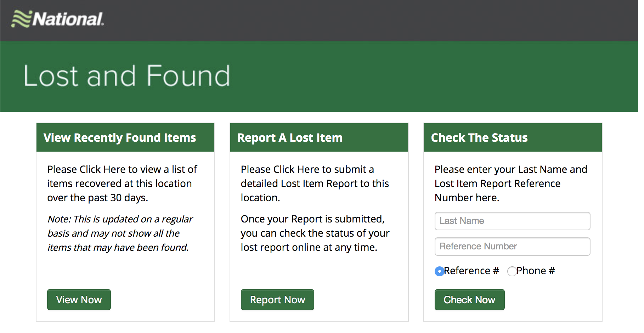This screenshot has height=333, width=644.
Task: Click the Lost and Found page title
Action: (x=127, y=75)
